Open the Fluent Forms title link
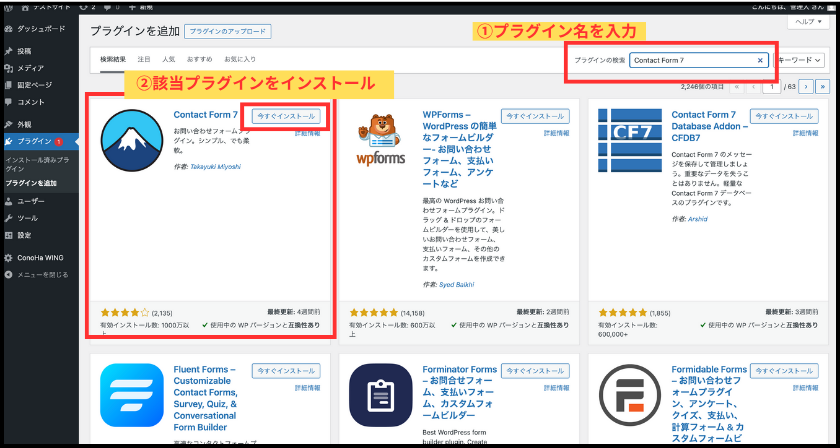 click(x=208, y=399)
